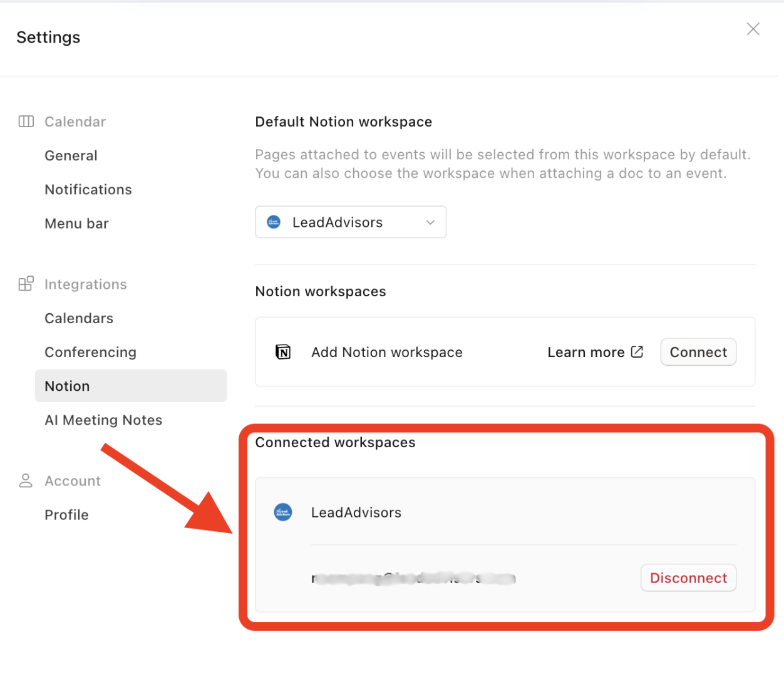Go to Menu bar settings

[77, 224]
